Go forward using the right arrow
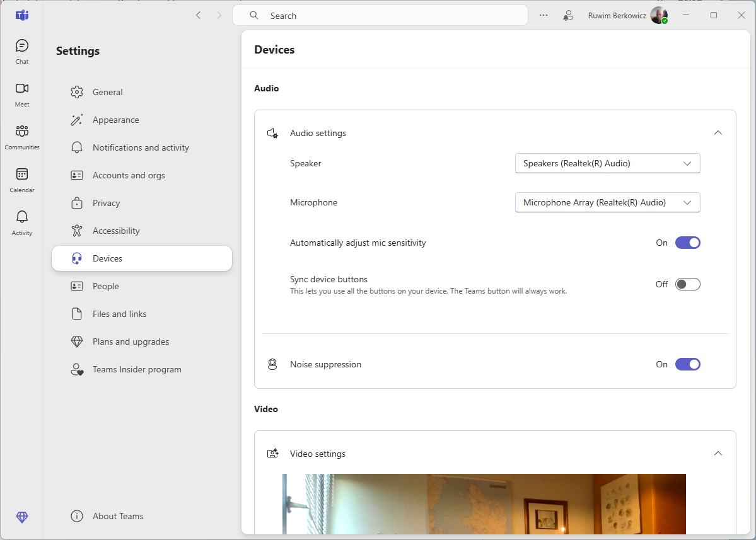 point(219,15)
